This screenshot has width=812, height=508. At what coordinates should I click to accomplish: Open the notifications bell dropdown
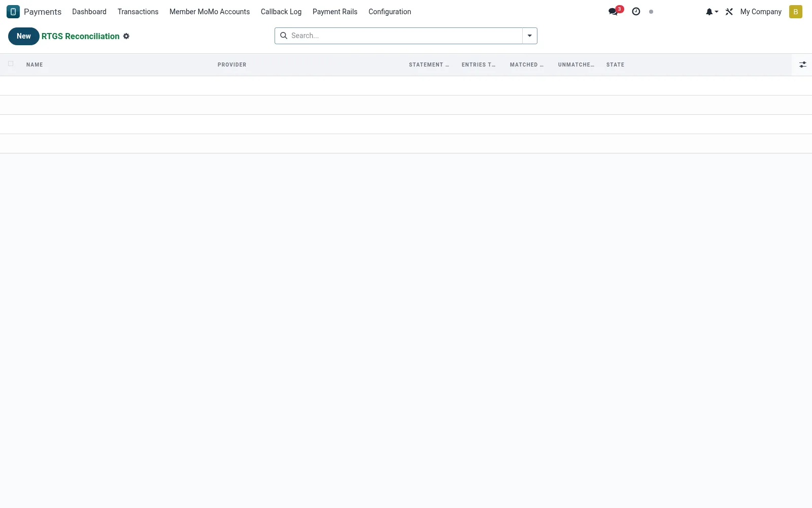click(x=712, y=12)
